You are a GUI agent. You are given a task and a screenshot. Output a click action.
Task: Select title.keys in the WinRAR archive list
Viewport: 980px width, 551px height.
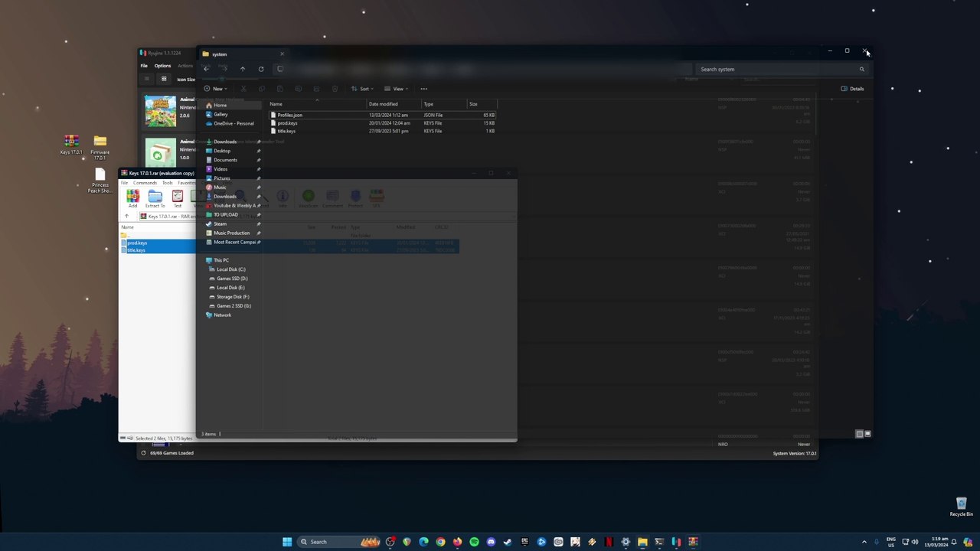(136, 250)
